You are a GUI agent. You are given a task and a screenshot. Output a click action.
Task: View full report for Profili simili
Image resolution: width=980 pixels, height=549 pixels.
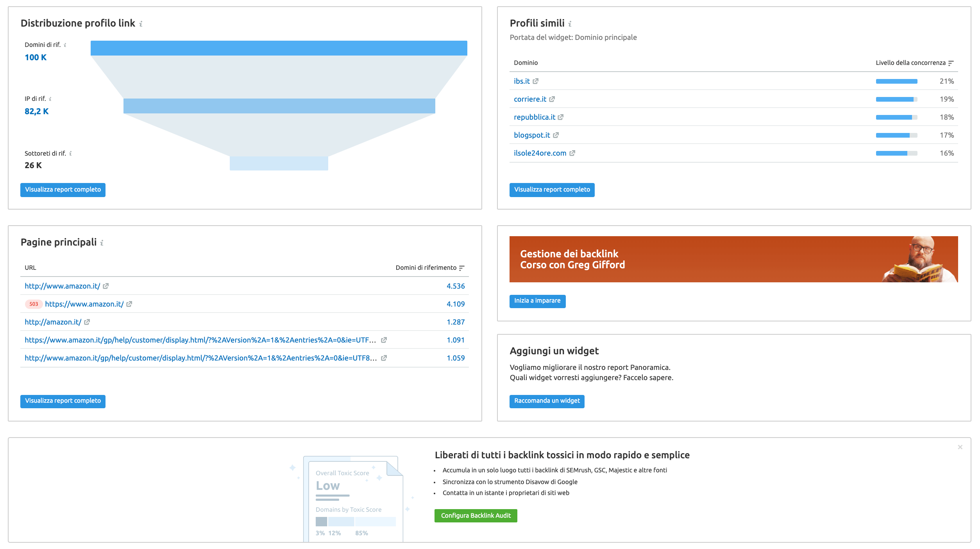pyautogui.click(x=552, y=190)
